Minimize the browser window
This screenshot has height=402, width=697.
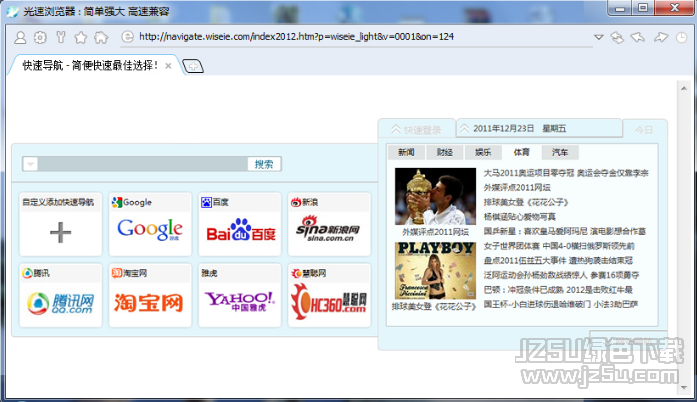(x=621, y=8)
